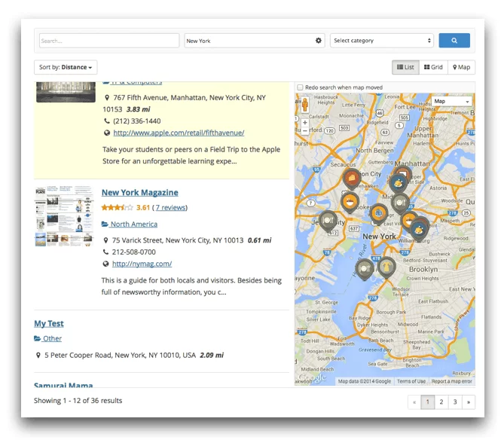This screenshot has height=446, width=504.
Task: Open the Select category dropdown
Action: click(x=383, y=41)
